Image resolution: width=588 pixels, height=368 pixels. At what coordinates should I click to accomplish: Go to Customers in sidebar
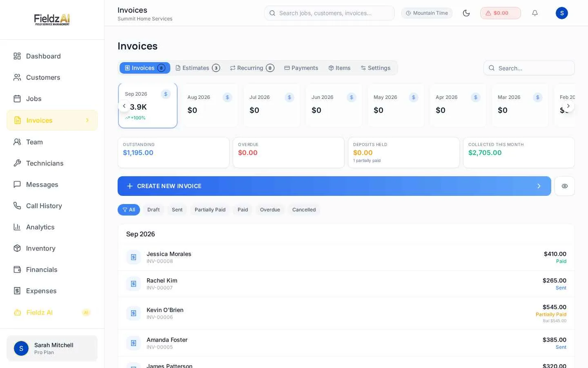[x=52, y=77]
